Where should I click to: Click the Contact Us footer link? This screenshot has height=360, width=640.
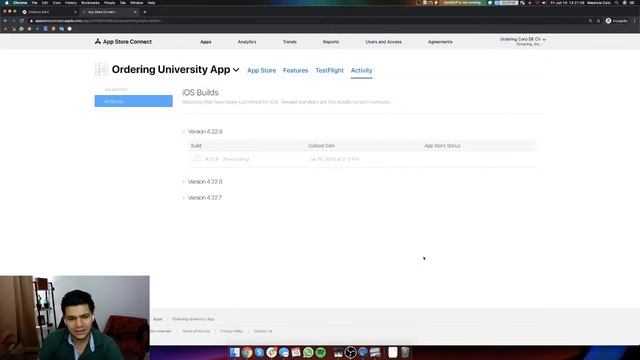pyautogui.click(x=263, y=331)
